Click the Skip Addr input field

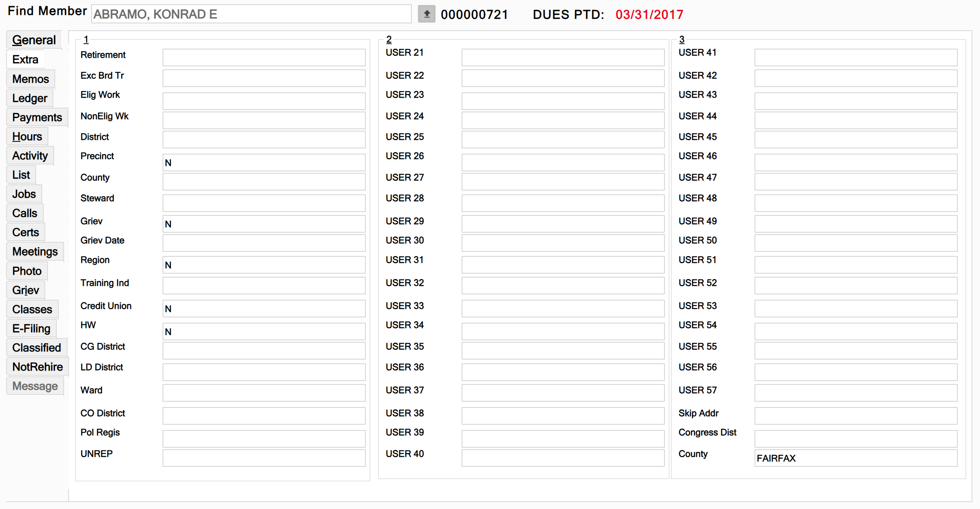pos(855,416)
